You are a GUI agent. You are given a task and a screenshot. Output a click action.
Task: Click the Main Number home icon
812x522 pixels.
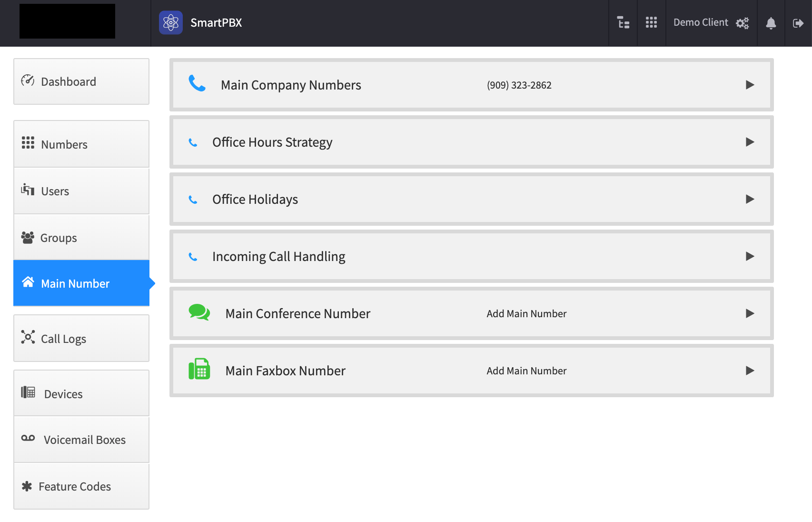(x=28, y=282)
